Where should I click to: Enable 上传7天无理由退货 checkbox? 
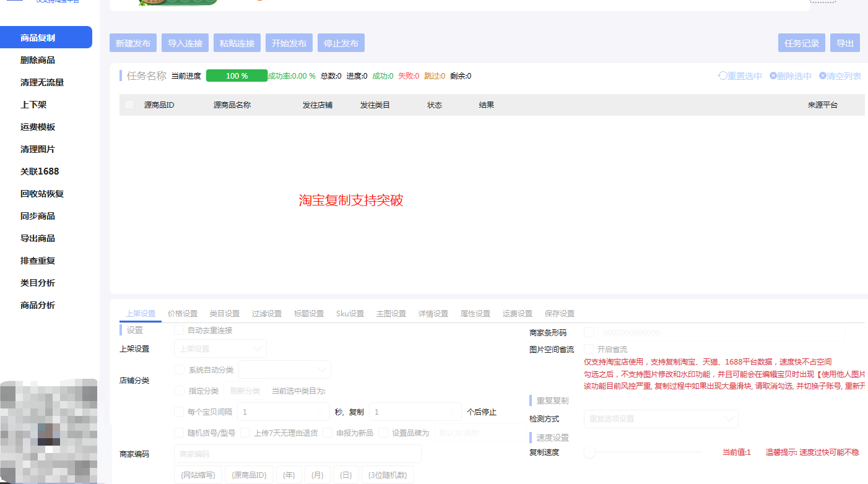[x=246, y=433]
